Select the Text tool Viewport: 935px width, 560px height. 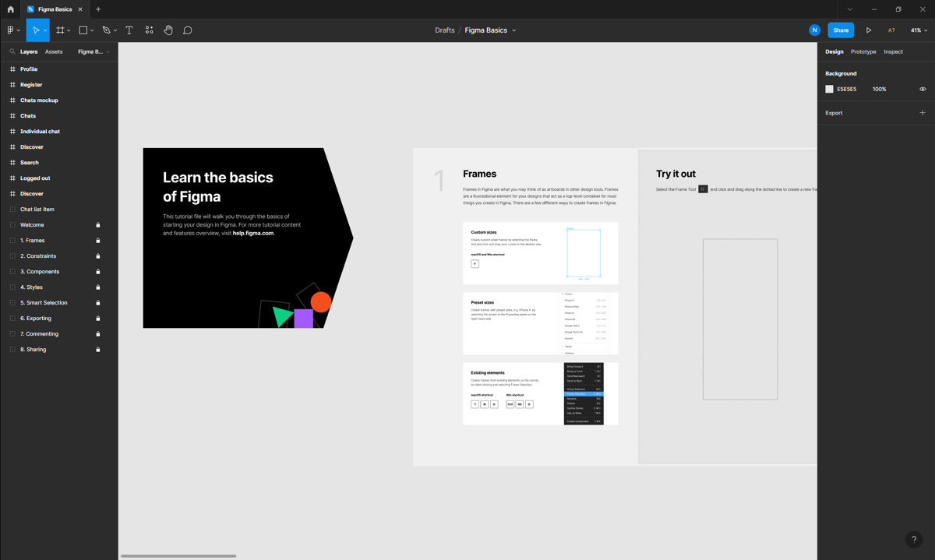point(129,30)
